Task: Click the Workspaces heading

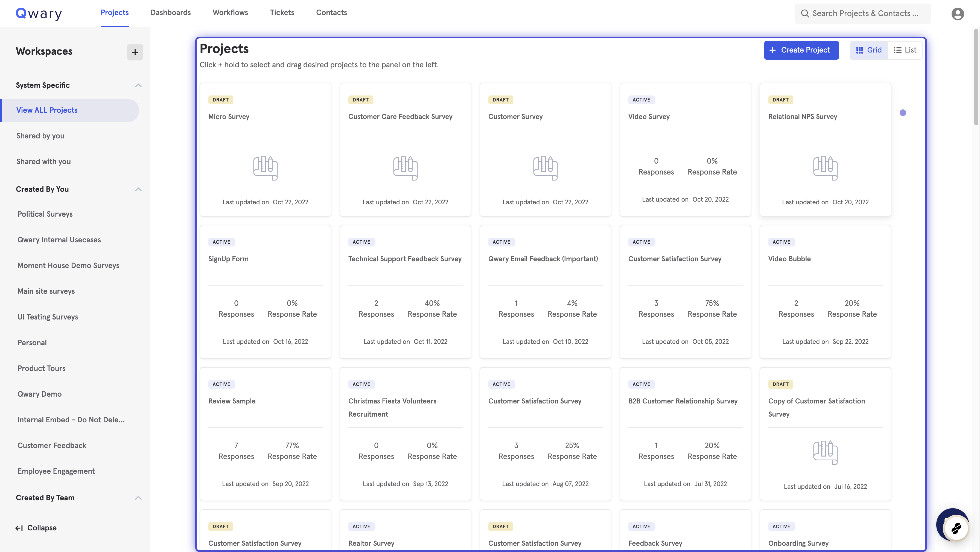Action: pyautogui.click(x=44, y=51)
